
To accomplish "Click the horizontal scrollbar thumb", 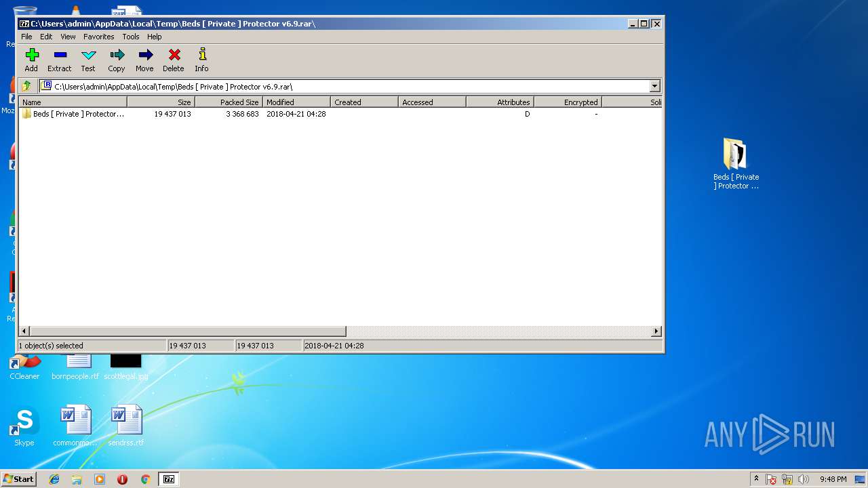I will pos(188,331).
